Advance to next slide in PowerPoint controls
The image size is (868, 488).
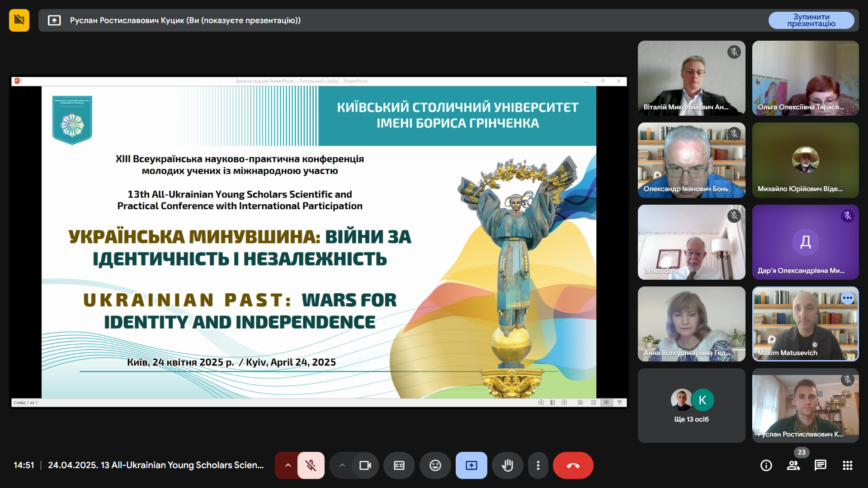[564, 402]
